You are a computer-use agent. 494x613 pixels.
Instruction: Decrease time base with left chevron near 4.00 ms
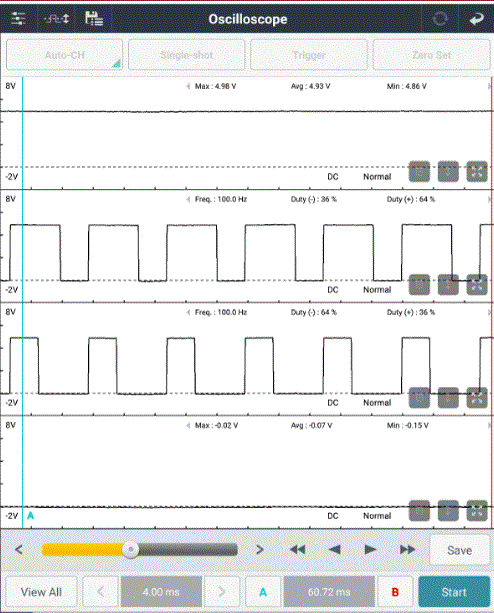(x=100, y=592)
